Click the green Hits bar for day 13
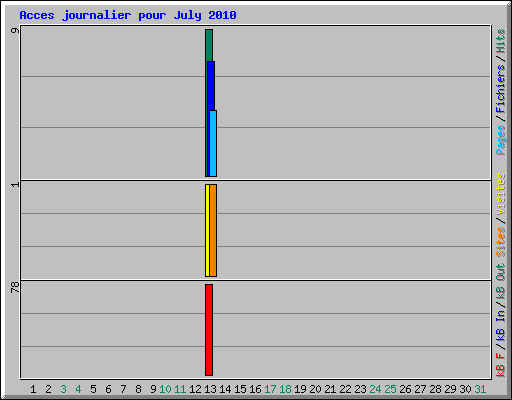This screenshot has height=400, width=512. click(209, 45)
